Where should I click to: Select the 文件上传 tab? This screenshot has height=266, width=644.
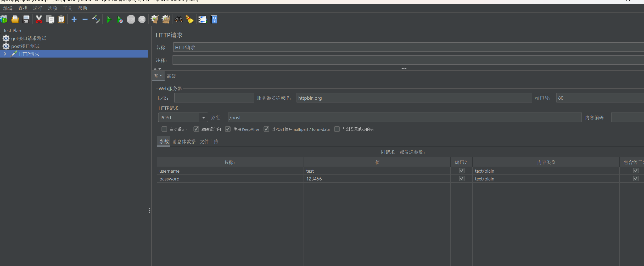coord(209,142)
